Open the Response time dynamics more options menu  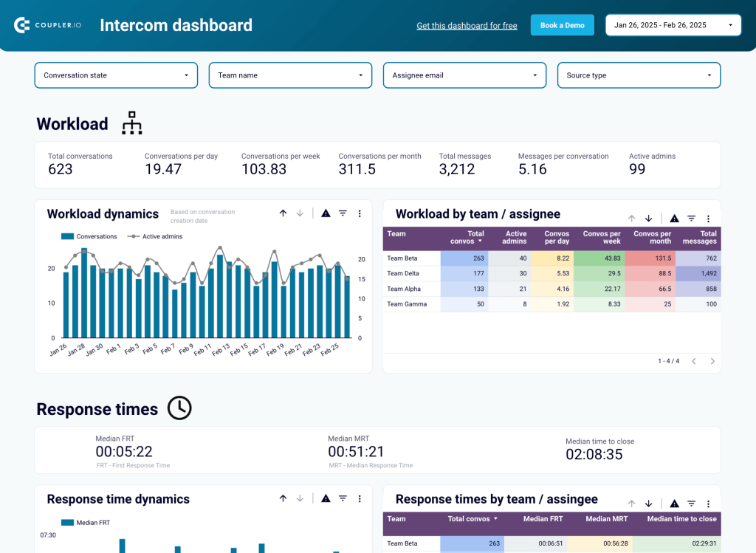360,498
